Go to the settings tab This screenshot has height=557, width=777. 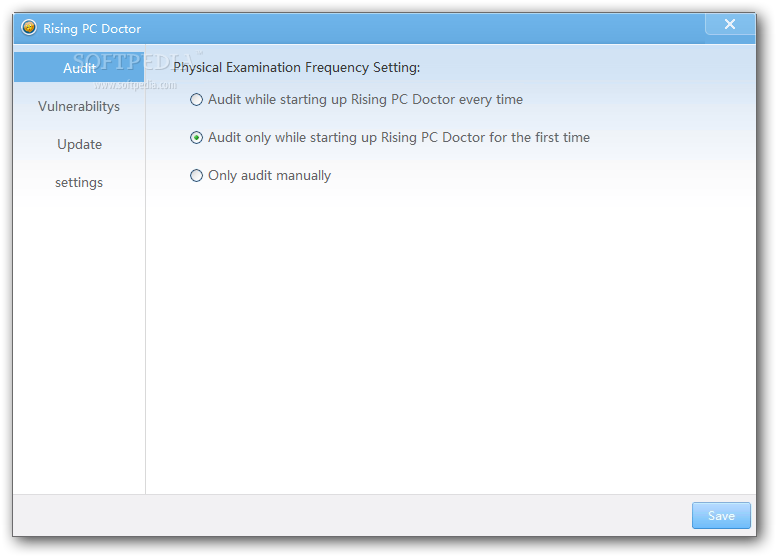click(x=79, y=182)
